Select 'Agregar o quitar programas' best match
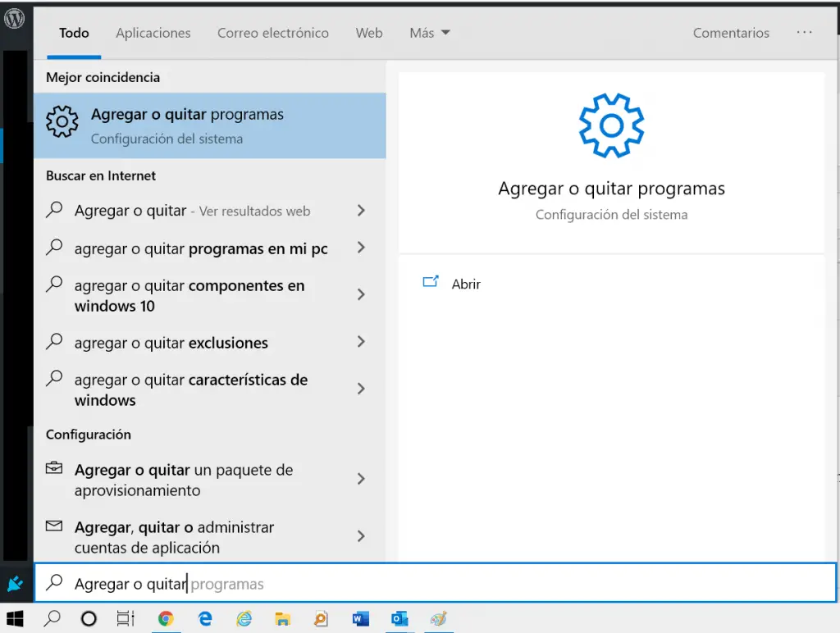This screenshot has width=840, height=633. coord(209,125)
